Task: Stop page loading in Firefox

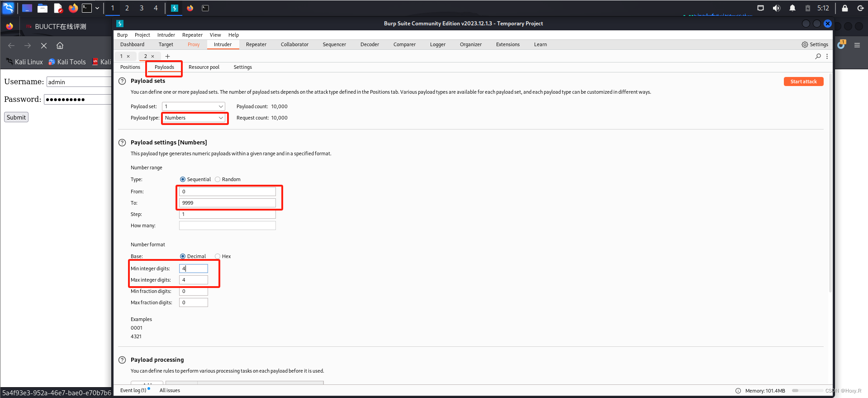Action: (44, 45)
